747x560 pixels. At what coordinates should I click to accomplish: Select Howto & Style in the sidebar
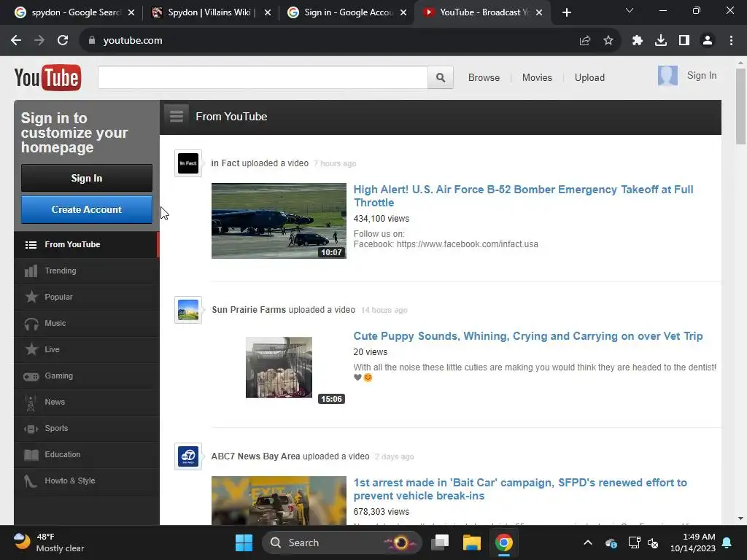pyautogui.click(x=86, y=481)
